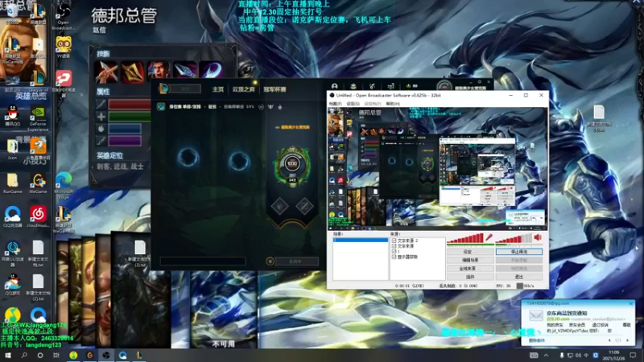Open the 京东商品到货通知 email notification
The width and height of the screenshot is (644, 362).
tap(567, 313)
